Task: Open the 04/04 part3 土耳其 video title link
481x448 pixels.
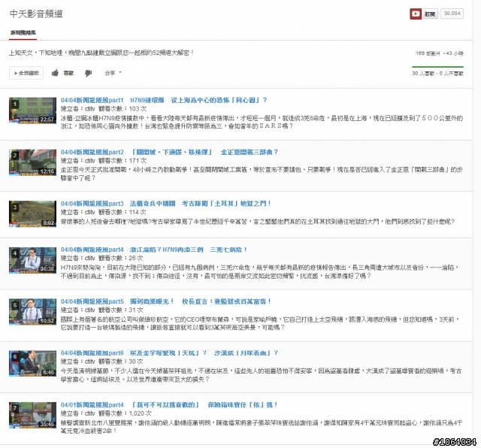Action: pyautogui.click(x=165, y=204)
